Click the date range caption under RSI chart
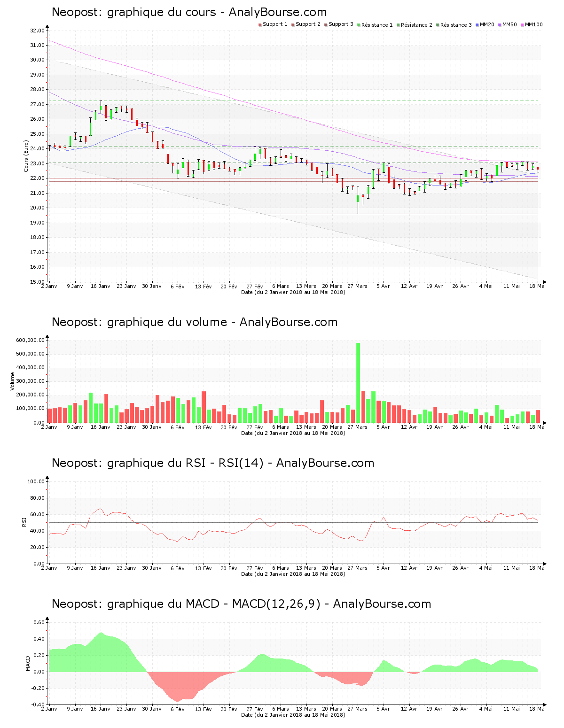564x728 pixels. point(293,574)
